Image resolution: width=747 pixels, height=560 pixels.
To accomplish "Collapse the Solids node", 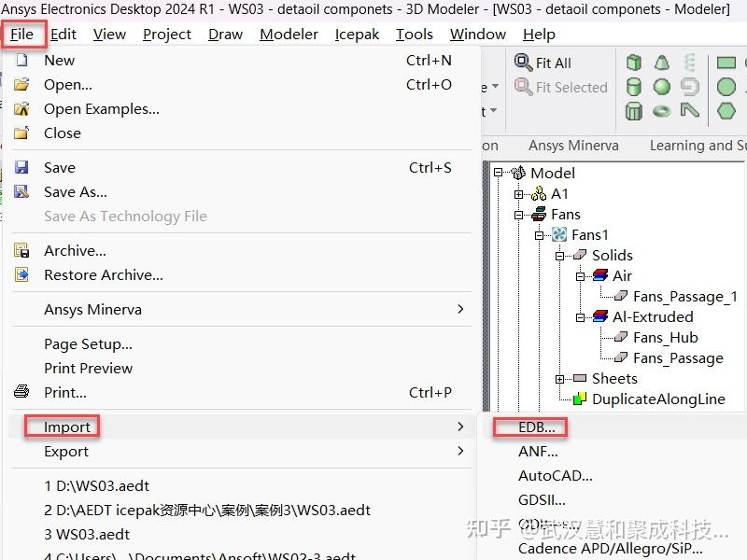I will pyautogui.click(x=559, y=256).
